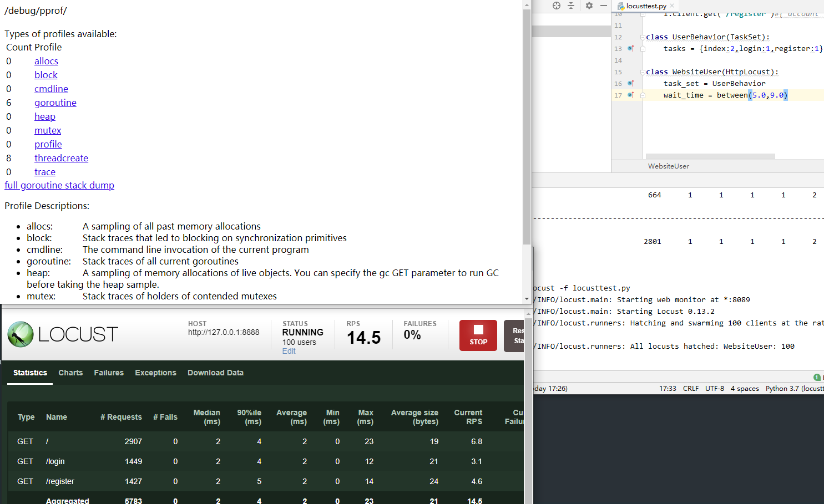The image size is (824, 504).
Task: Open the goroutine profile link
Action: pyautogui.click(x=55, y=103)
